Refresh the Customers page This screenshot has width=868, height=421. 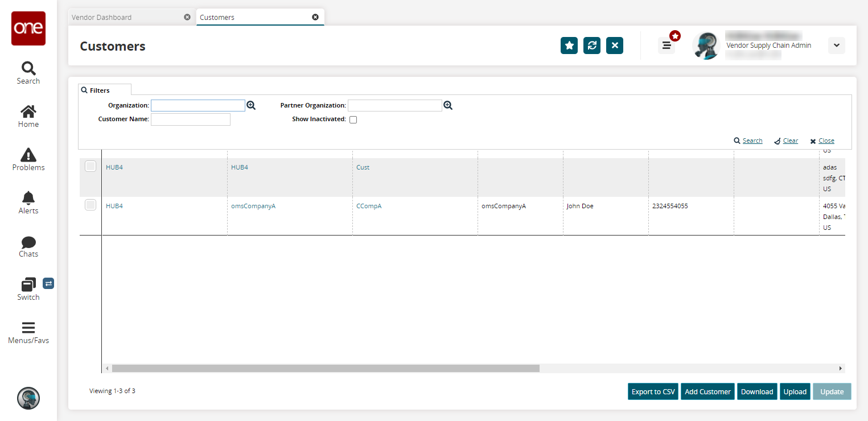click(592, 46)
